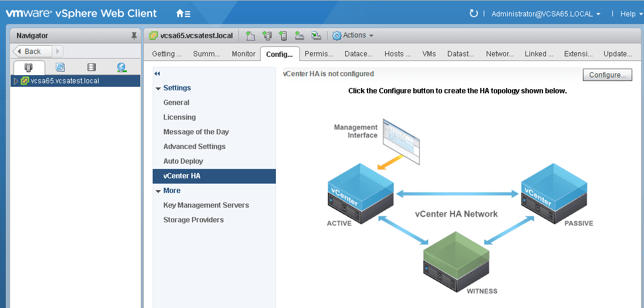
Task: Click the gear icon beside Actions
Action: tap(337, 36)
